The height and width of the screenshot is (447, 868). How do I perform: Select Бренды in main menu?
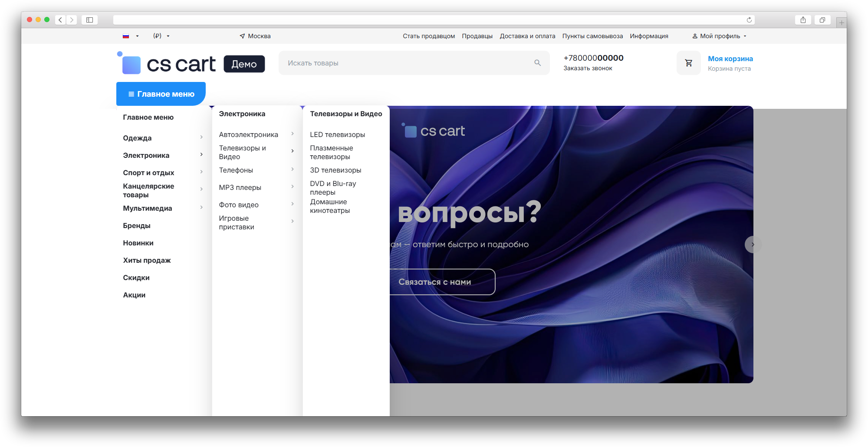point(137,225)
